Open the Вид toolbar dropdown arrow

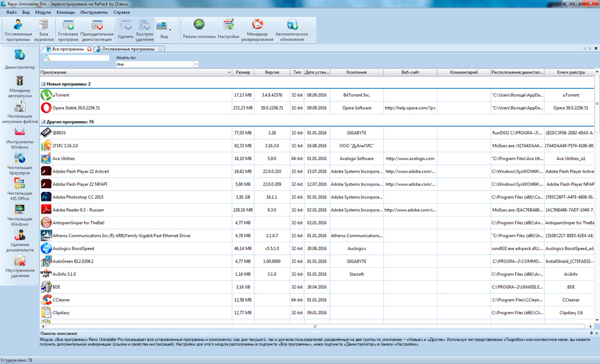(x=170, y=30)
